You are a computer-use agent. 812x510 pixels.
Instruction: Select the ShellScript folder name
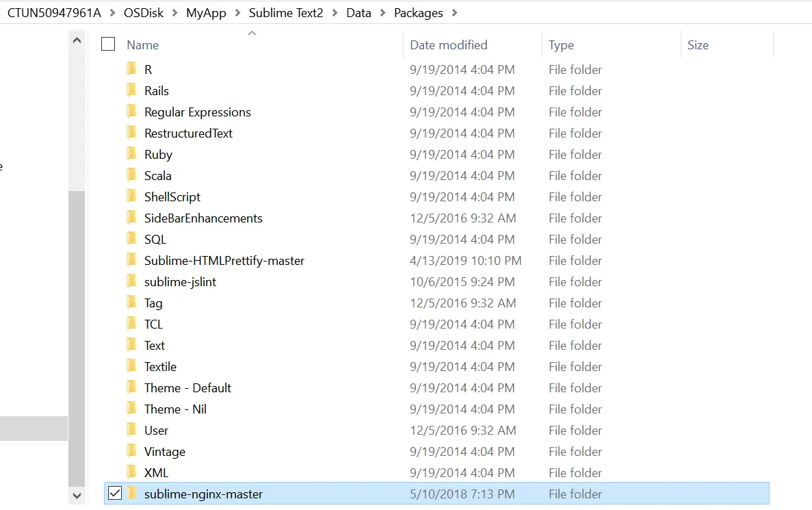coord(172,197)
